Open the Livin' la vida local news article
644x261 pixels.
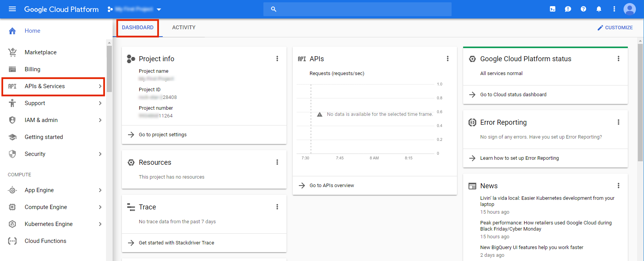point(547,201)
